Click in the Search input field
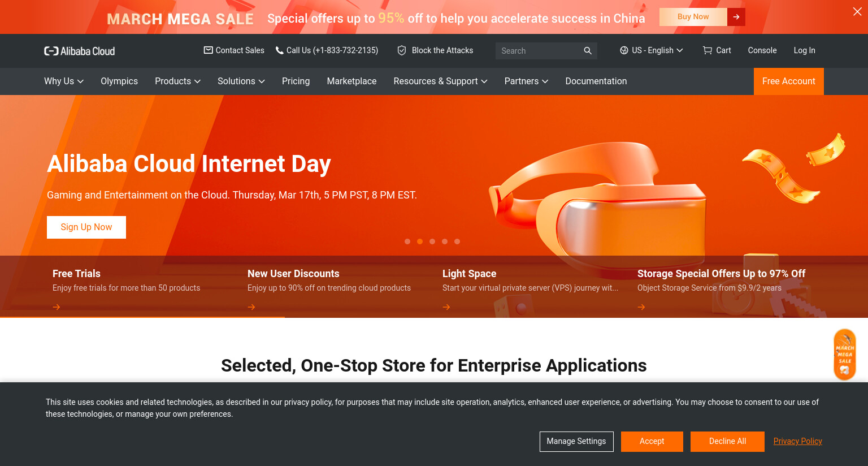Screen dimensions: 868x466 coord(540,51)
